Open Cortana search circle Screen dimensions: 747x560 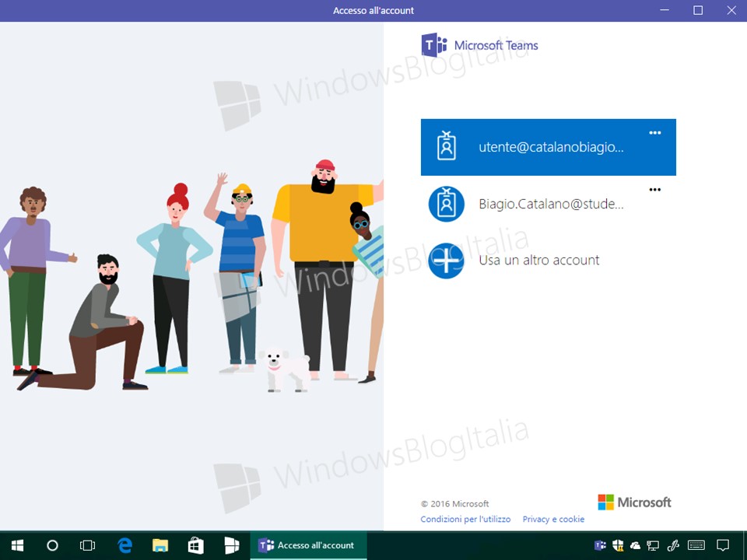point(52,545)
